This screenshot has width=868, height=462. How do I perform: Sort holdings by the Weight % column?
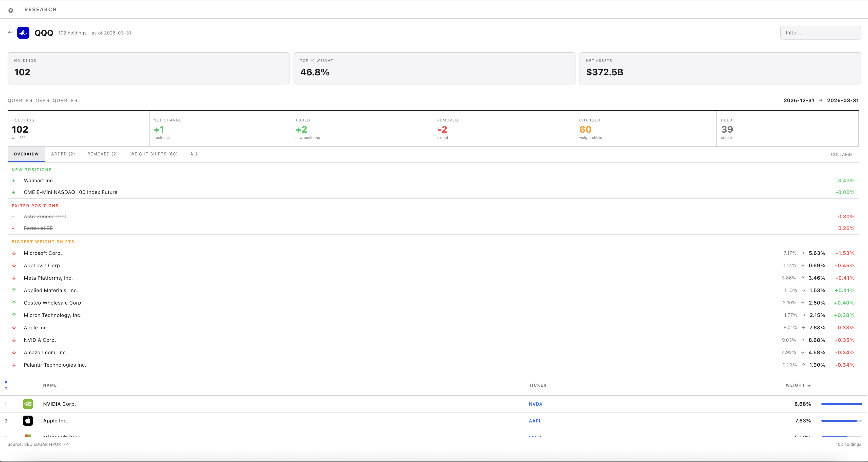click(x=798, y=385)
